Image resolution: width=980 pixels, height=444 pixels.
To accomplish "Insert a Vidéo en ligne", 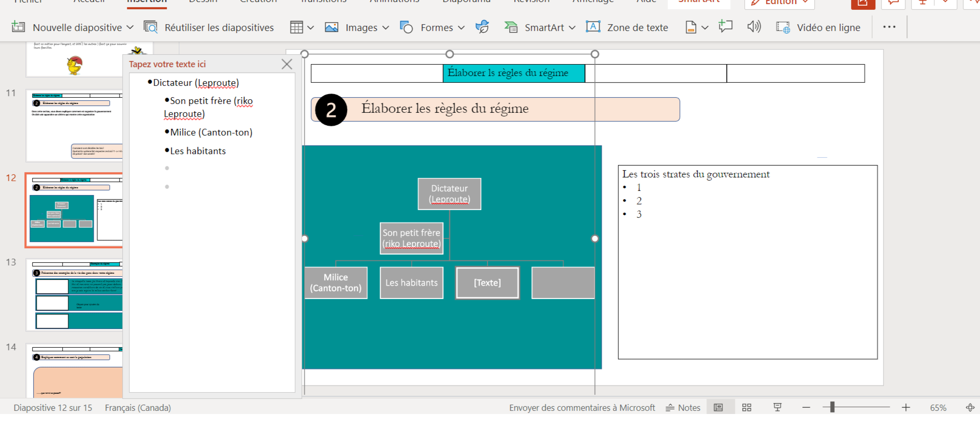I will pyautogui.click(x=818, y=27).
